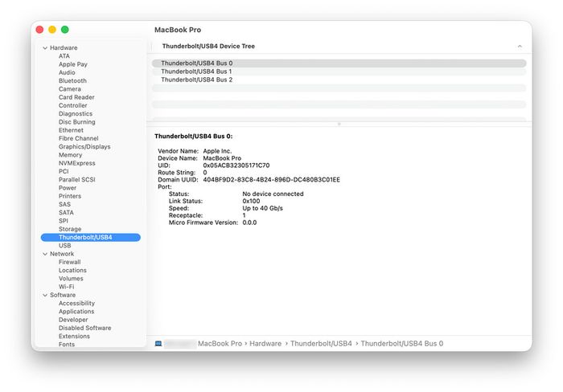The height and width of the screenshot is (392, 563).
Task: Select SATA in the sidebar
Action: [66, 213]
